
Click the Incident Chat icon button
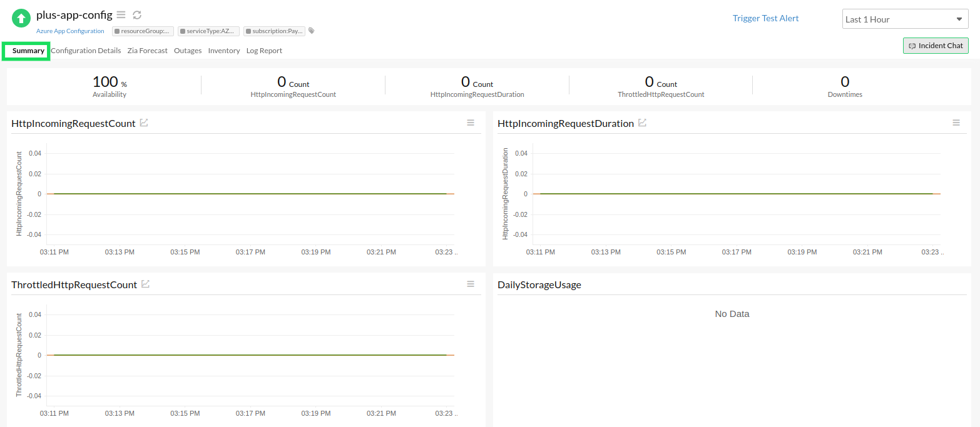click(936, 45)
